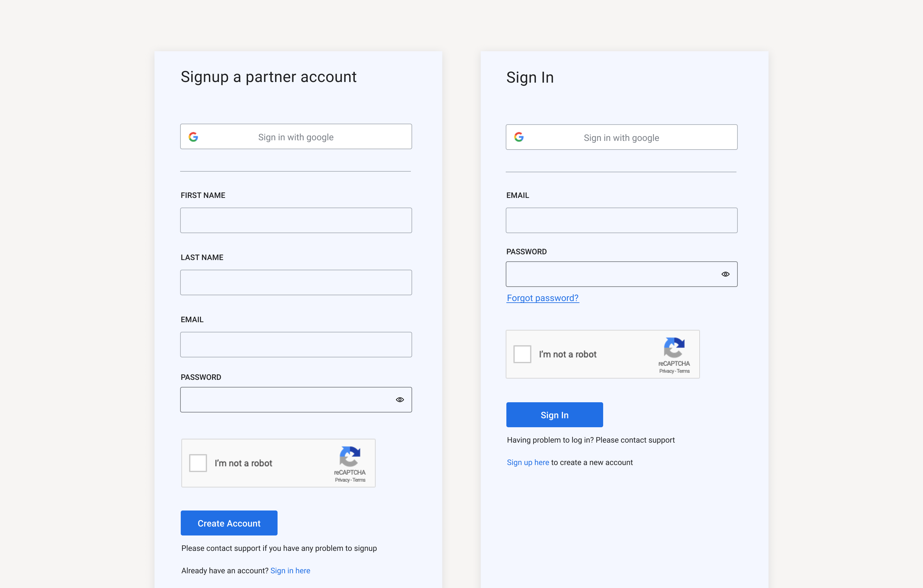Follow the "Sign up here" link
This screenshot has width=923, height=588.
click(x=528, y=462)
